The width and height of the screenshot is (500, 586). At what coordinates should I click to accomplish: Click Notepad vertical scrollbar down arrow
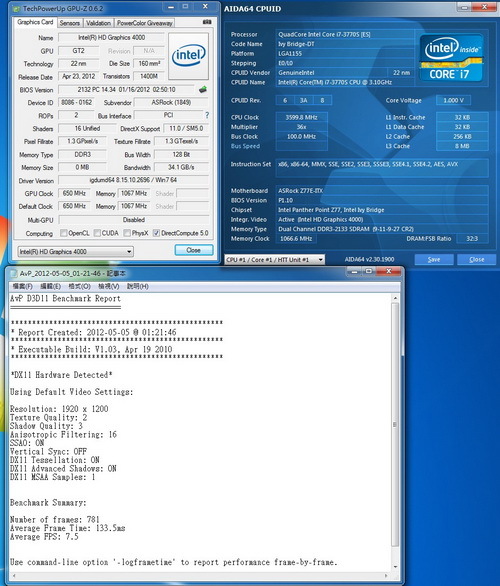[x=395, y=566]
